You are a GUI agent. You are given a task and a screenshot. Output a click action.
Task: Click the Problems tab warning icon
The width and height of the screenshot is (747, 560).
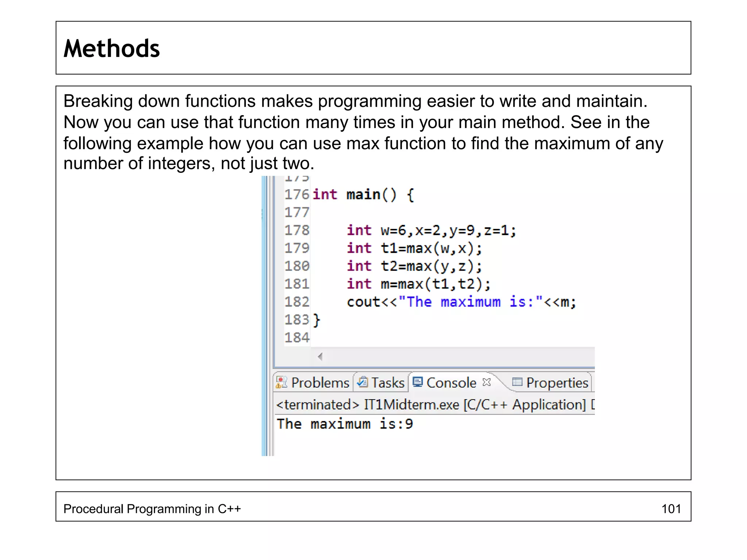pos(281,382)
